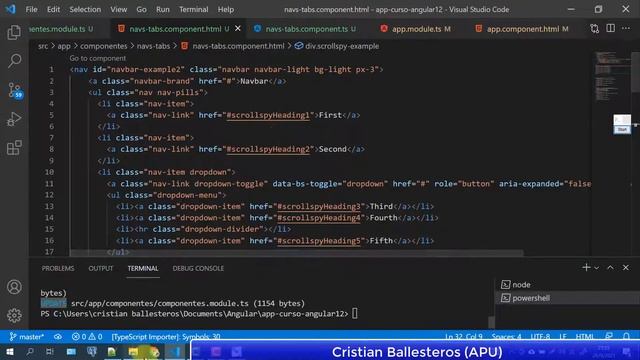
Task: Open the Help menu
Action: (x=226, y=9)
